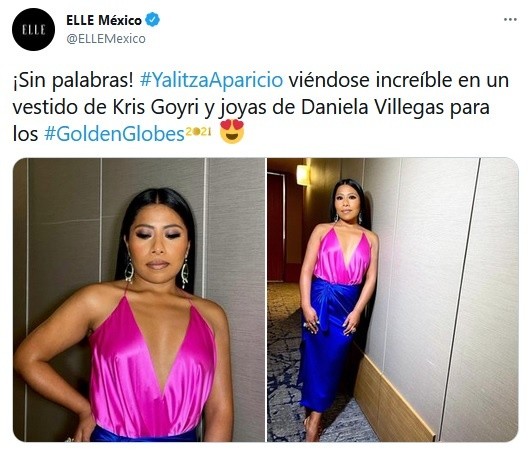Click the heart-eyes emoji in tweet
532x453 pixels.
coord(232,132)
